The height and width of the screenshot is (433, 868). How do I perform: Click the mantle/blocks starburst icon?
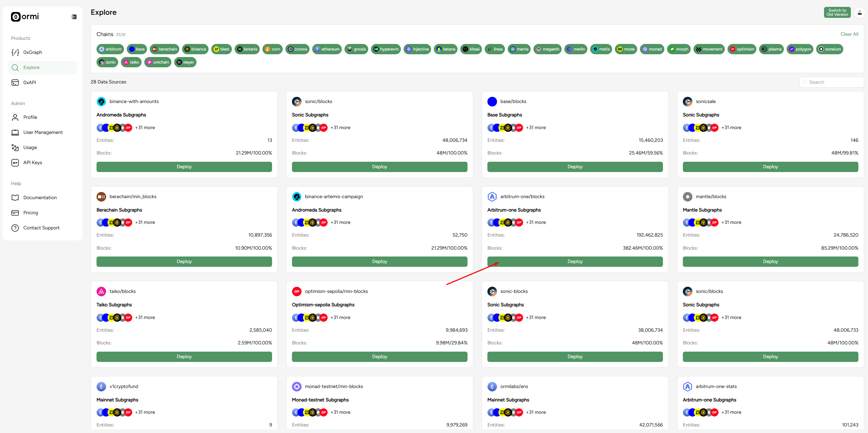coord(687,196)
